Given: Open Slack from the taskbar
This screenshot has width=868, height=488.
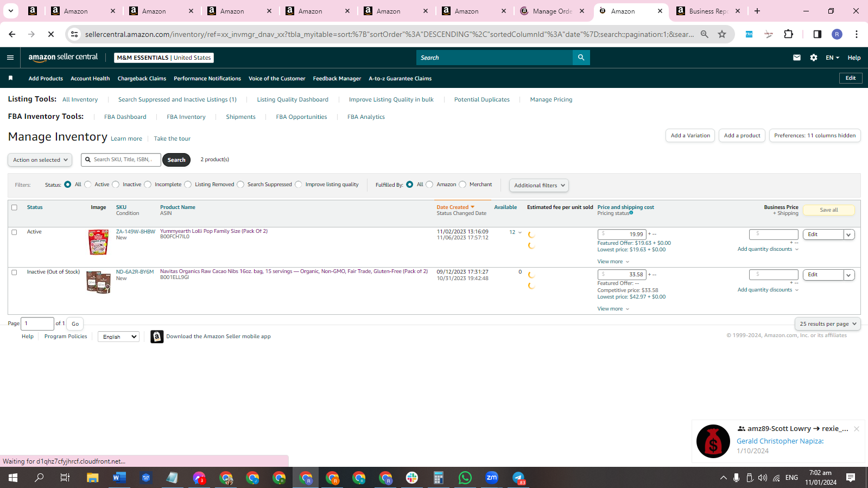Looking at the screenshot, I should [x=412, y=478].
